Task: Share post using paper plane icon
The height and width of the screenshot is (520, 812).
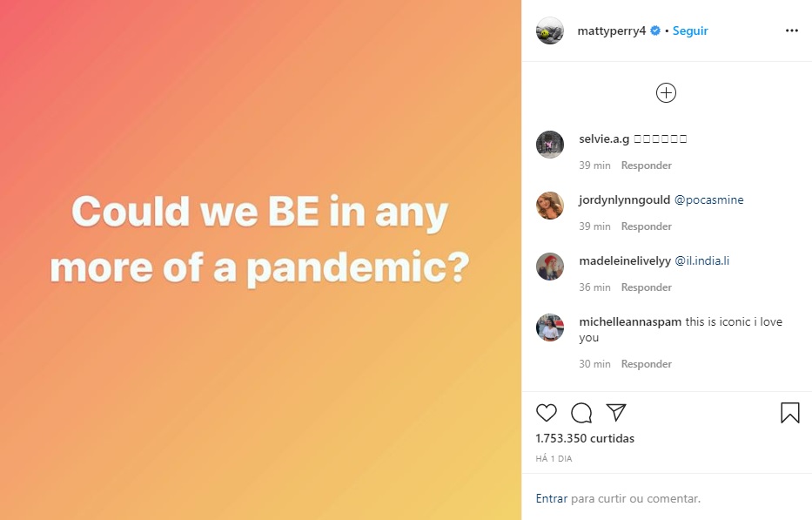Action: 616,413
